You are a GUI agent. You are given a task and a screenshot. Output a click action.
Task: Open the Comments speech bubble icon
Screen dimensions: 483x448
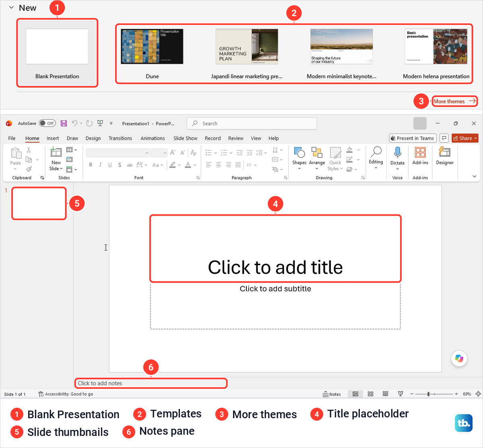(x=444, y=138)
